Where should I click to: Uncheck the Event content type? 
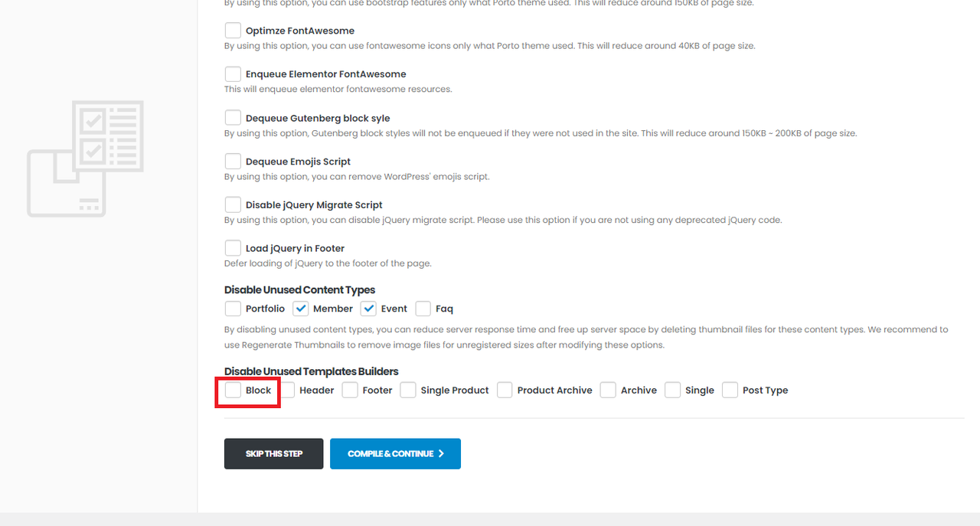[x=368, y=309]
